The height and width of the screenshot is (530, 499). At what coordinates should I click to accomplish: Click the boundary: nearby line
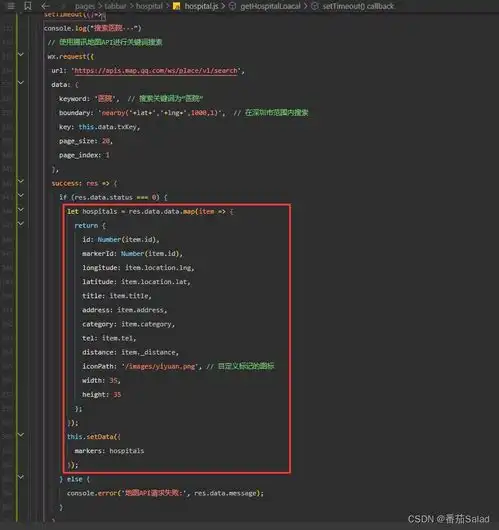(184, 113)
